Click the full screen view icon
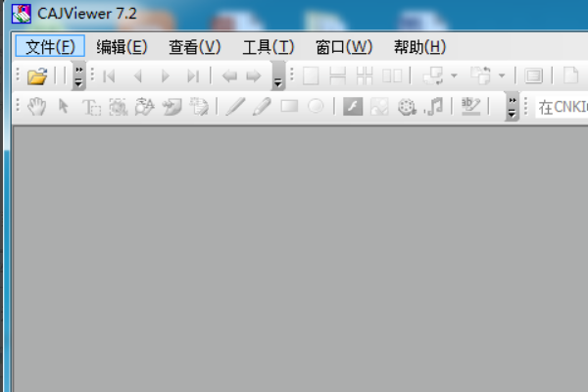 533,76
